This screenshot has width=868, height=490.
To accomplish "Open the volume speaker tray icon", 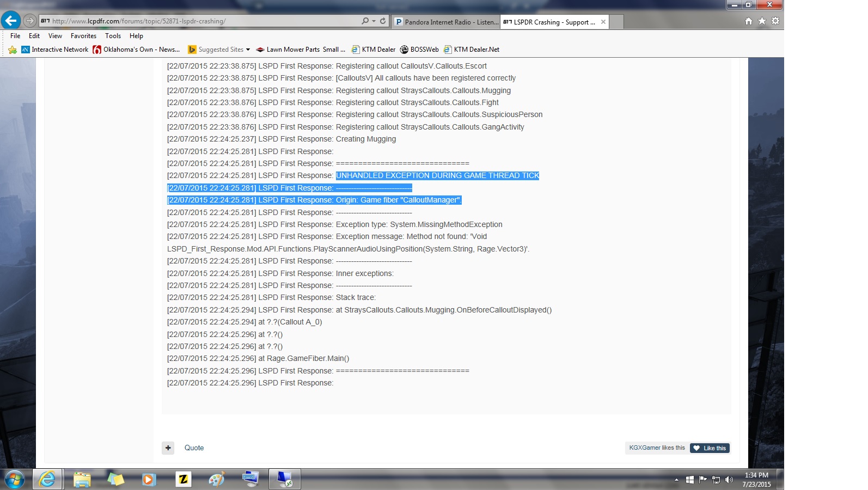I will click(729, 480).
